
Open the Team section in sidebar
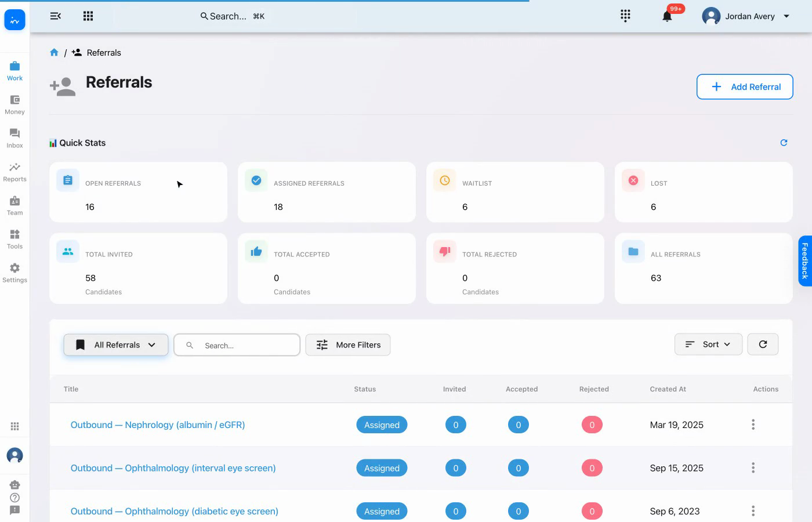coord(14,206)
